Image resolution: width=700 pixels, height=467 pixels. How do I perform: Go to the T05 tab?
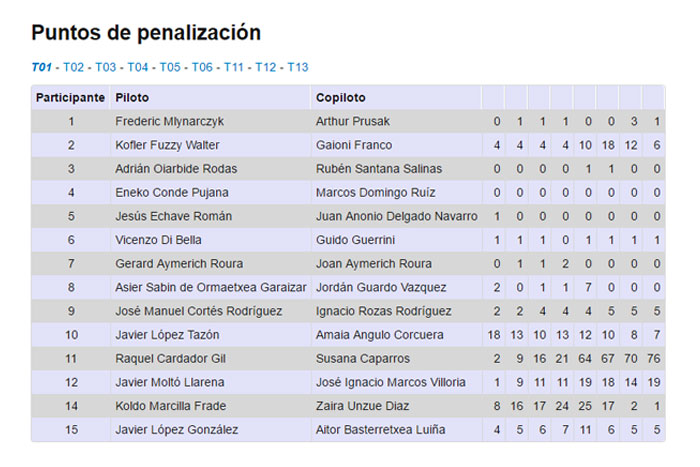pos(170,67)
